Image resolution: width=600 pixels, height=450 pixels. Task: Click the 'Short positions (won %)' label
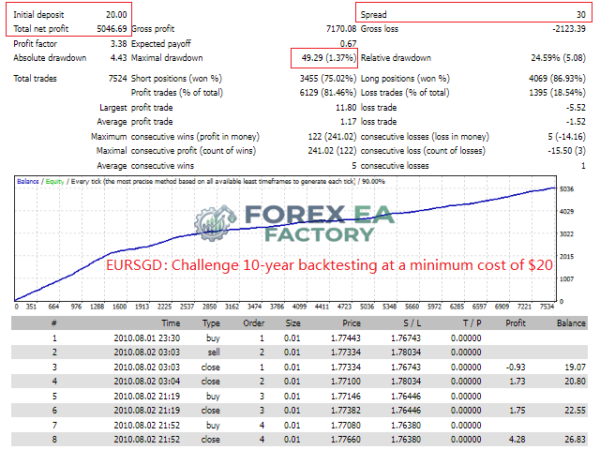tap(176, 78)
